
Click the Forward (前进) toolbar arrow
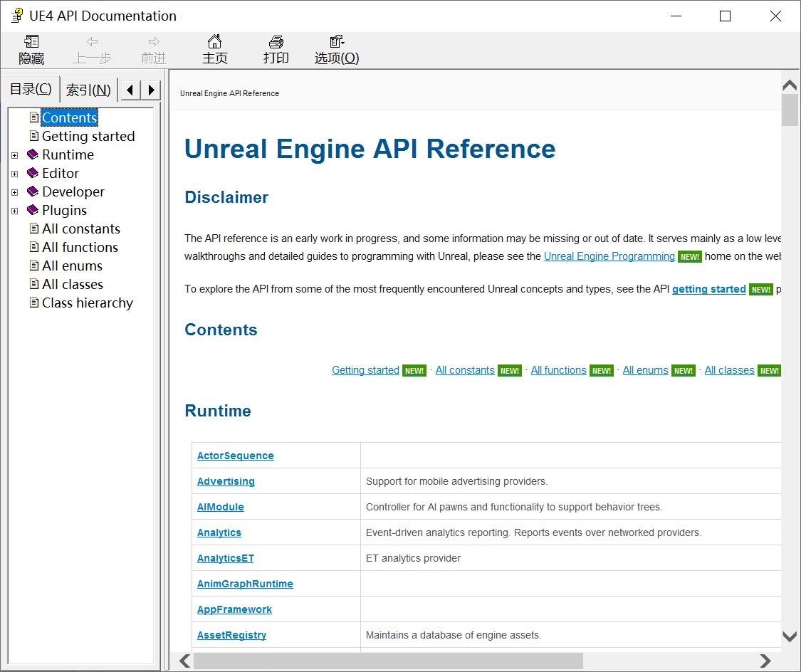tap(154, 42)
